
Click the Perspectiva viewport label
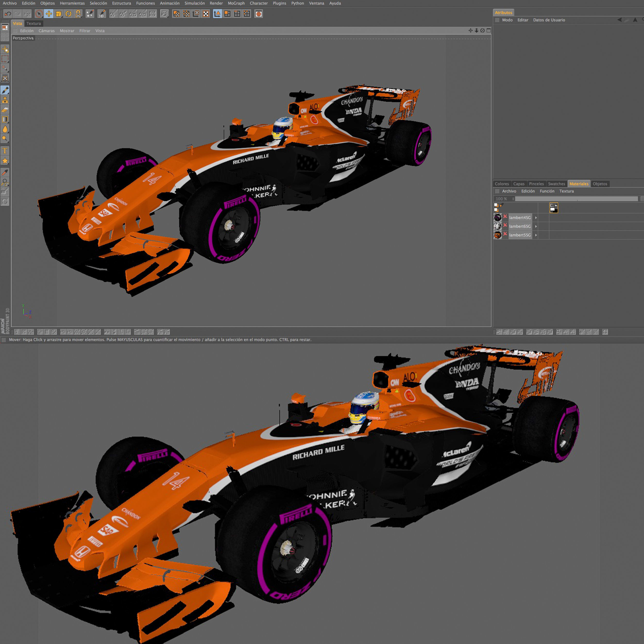(23, 38)
